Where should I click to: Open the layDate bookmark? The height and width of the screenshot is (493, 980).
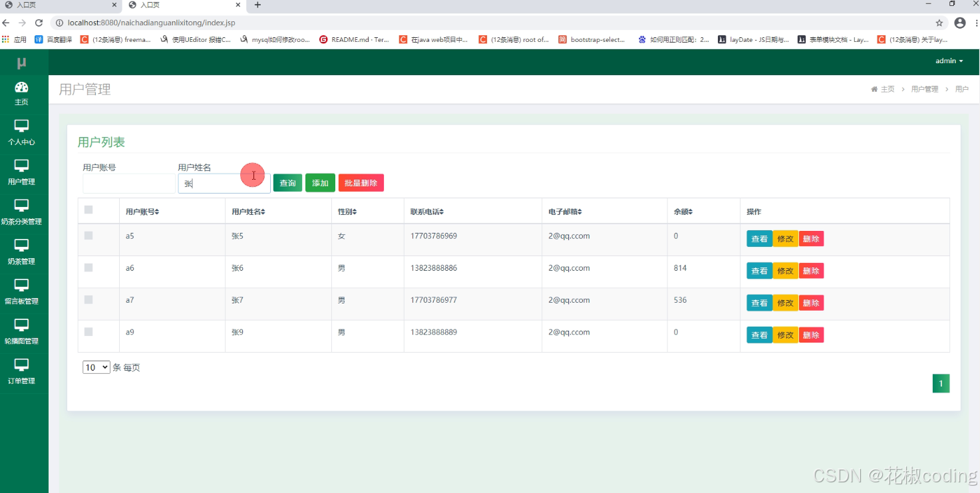(753, 39)
